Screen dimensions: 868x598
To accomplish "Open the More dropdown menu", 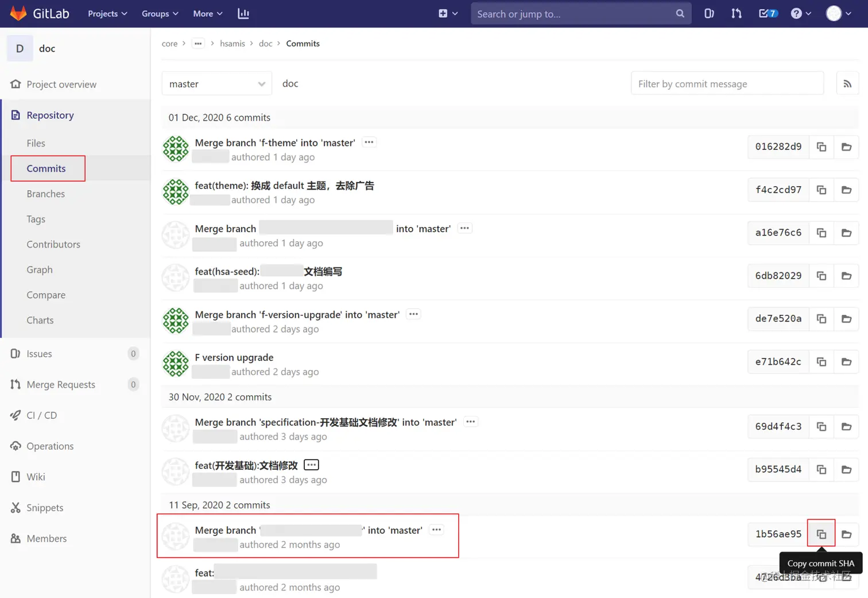I will (x=207, y=14).
